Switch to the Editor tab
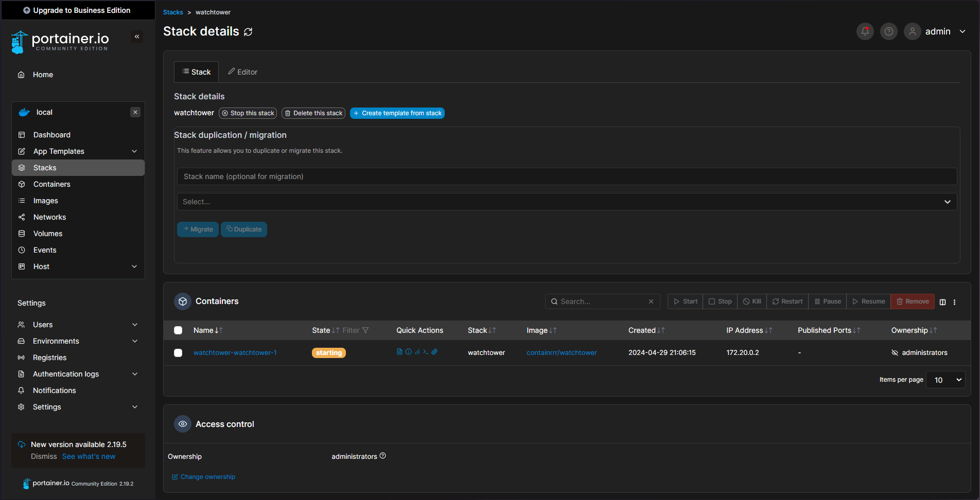Viewport: 980px width, 500px height. pyautogui.click(x=242, y=72)
